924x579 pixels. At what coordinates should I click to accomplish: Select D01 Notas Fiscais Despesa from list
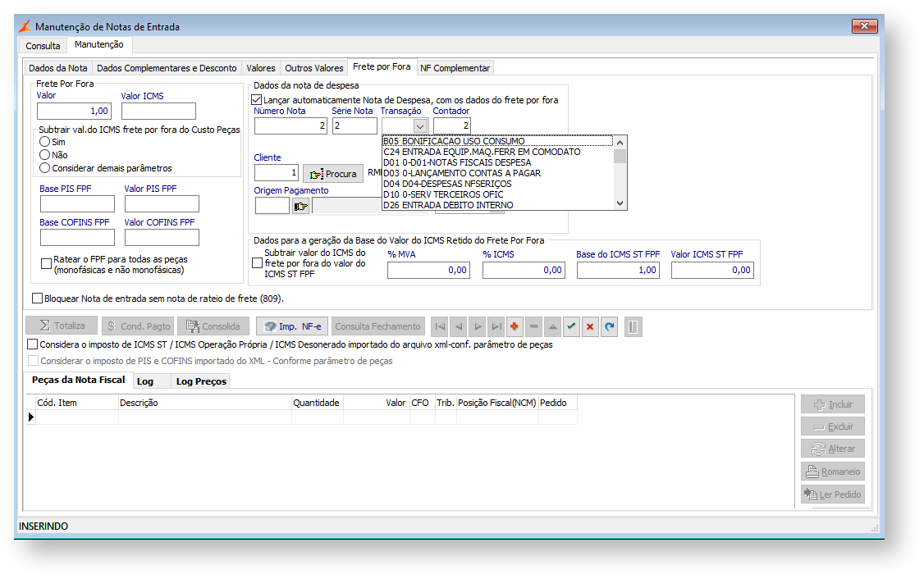tap(456, 162)
